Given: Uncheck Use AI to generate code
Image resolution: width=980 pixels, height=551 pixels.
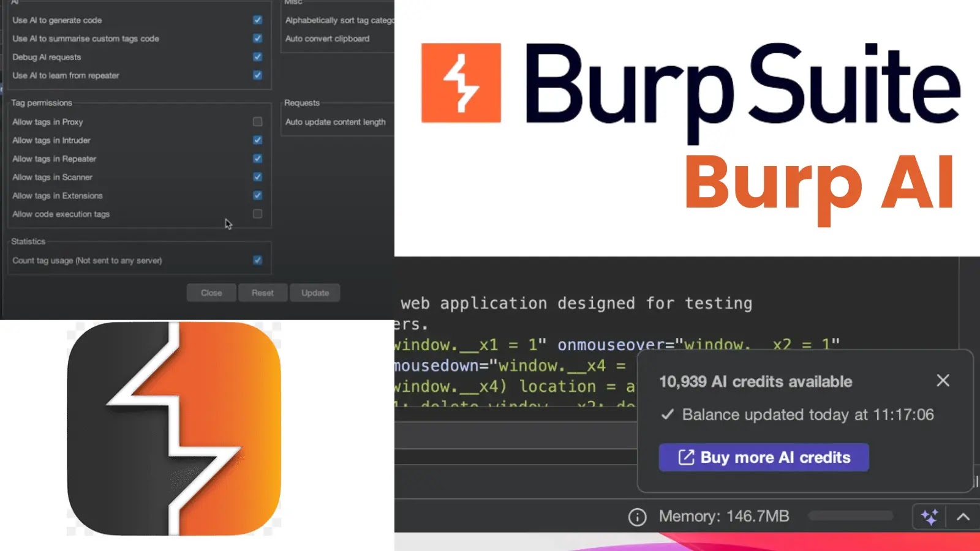Looking at the screenshot, I should [258, 20].
